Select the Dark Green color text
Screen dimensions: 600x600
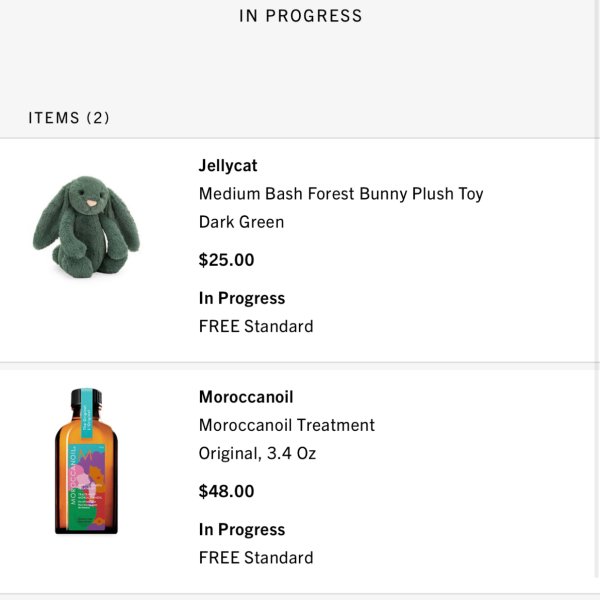coord(241,222)
